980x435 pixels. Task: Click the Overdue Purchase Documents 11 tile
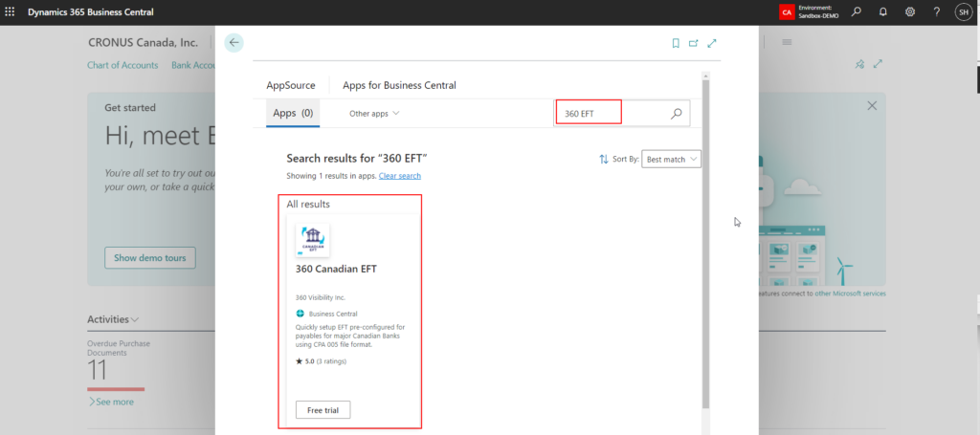[120, 365]
